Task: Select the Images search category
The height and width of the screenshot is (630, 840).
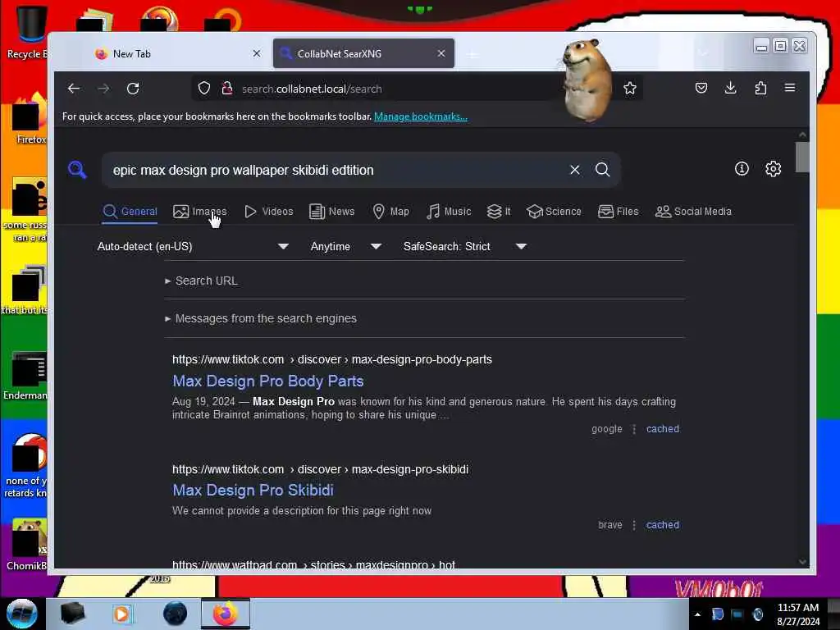Action: [x=200, y=212]
